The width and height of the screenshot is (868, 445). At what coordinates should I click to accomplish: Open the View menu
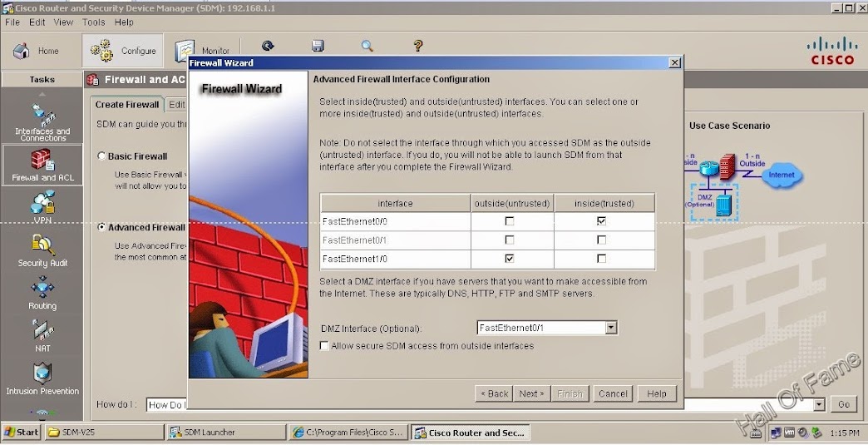(x=63, y=22)
